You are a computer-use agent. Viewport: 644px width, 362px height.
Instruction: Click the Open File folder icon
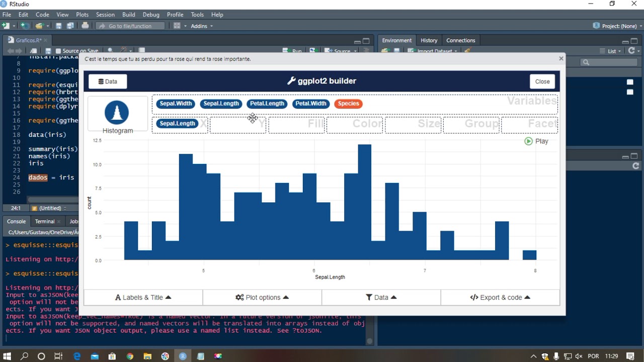pyautogui.click(x=39, y=26)
